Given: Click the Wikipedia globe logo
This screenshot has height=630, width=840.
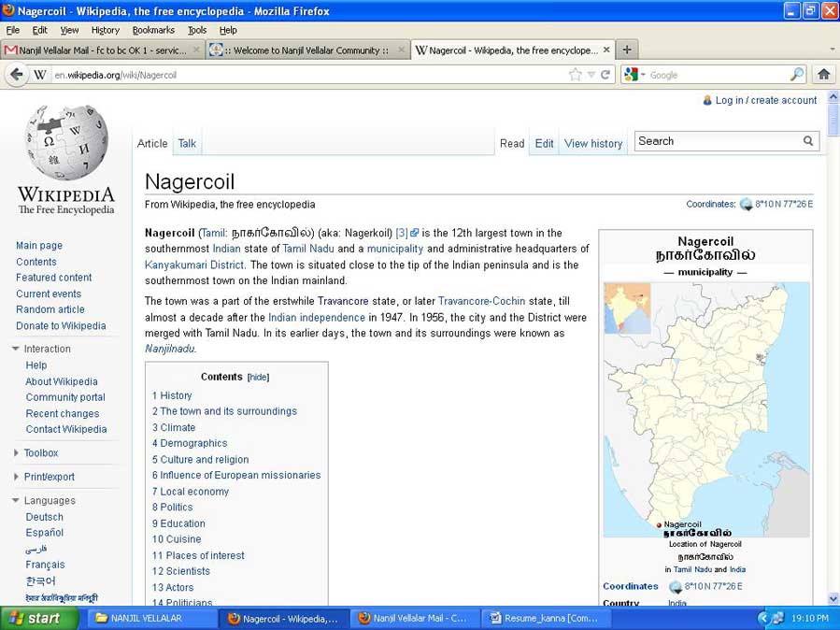Looking at the screenshot, I should pos(66,142).
